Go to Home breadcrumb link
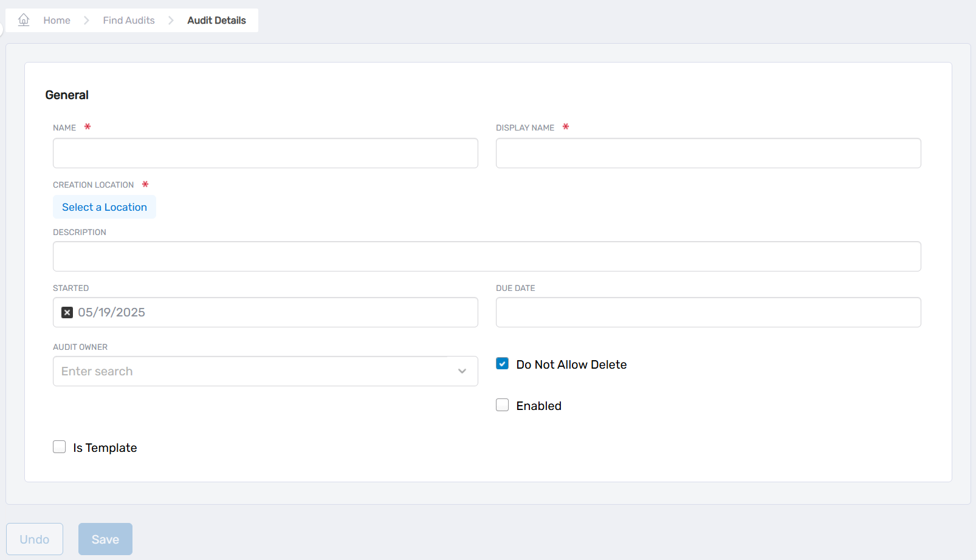This screenshot has height=560, width=976. (57, 21)
